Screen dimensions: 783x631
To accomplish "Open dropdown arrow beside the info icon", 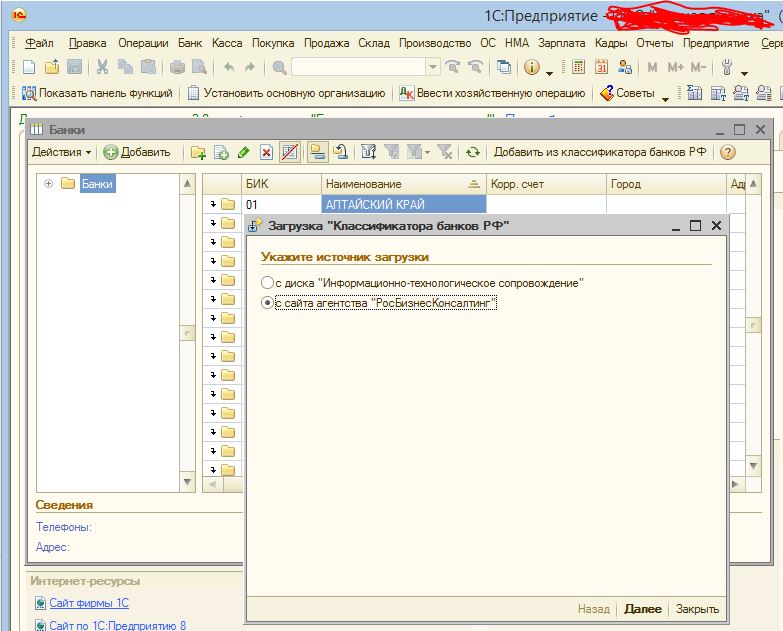I will click(549, 73).
